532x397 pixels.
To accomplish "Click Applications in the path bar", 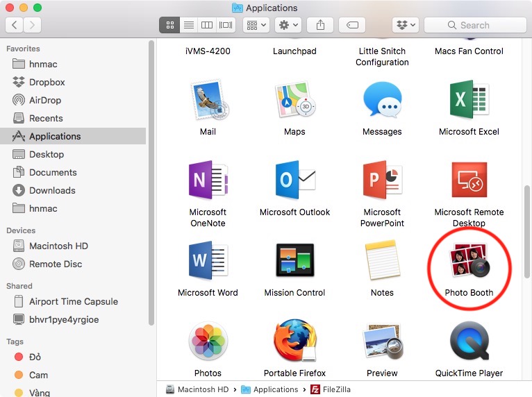I will tap(269, 389).
